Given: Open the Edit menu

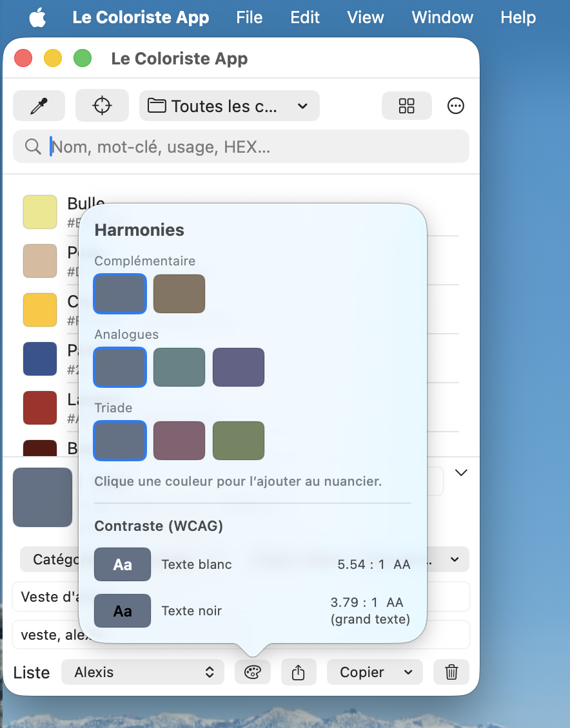Looking at the screenshot, I should [x=305, y=17].
